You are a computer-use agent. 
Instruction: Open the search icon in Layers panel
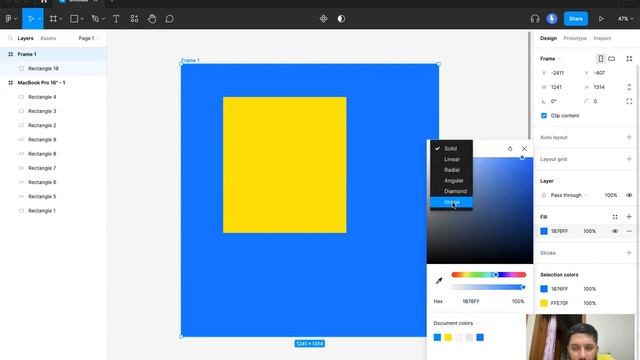pyautogui.click(x=11, y=38)
